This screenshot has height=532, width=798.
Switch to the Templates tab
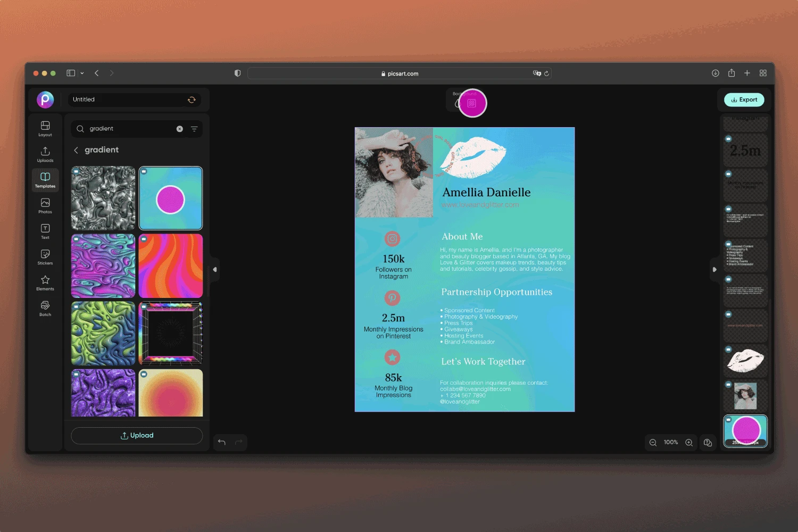[x=45, y=179]
